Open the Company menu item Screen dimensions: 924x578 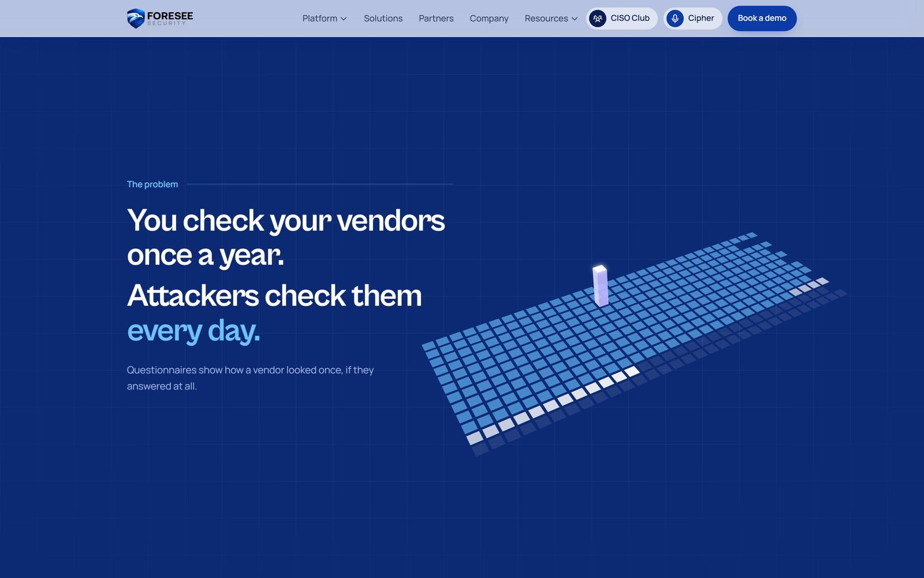(489, 18)
